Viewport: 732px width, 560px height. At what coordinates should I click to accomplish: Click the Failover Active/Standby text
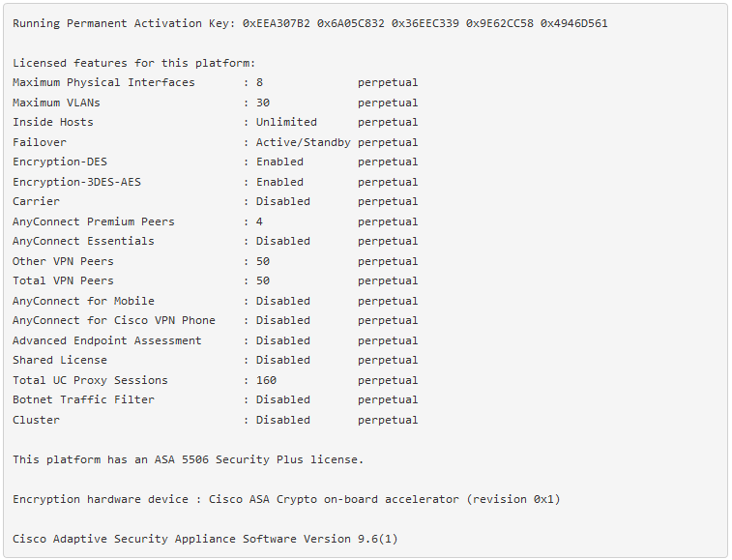[x=303, y=142]
